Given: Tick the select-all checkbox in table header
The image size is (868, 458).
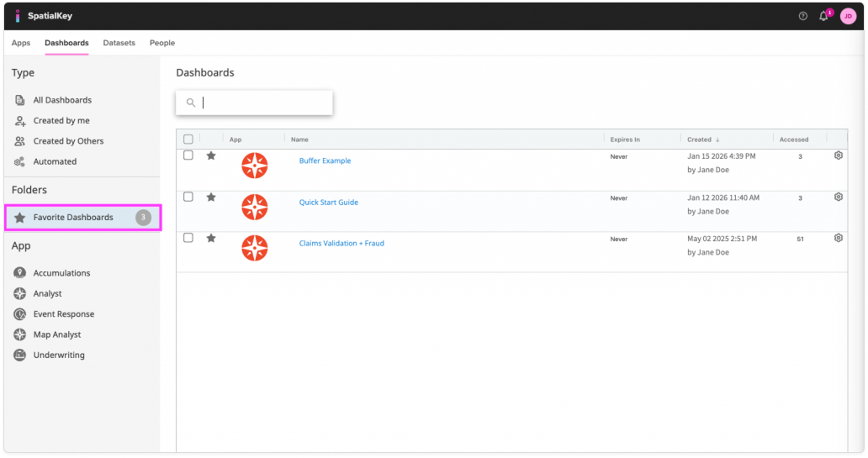Looking at the screenshot, I should point(188,140).
